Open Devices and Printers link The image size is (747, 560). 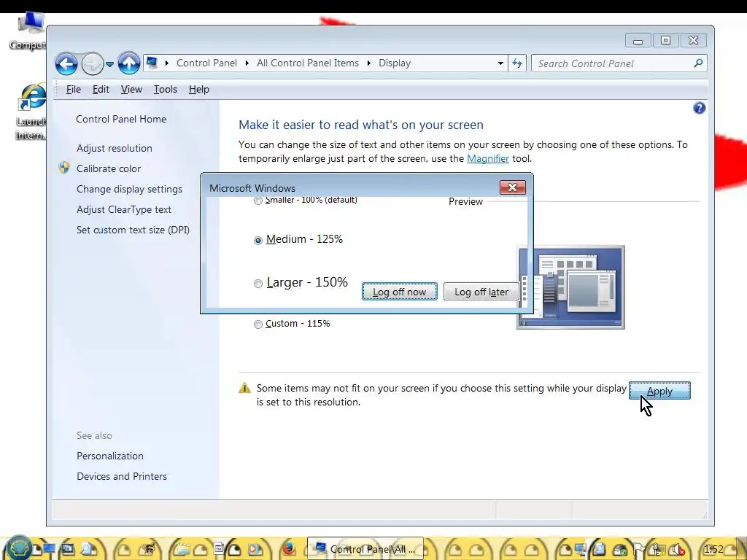click(x=122, y=477)
